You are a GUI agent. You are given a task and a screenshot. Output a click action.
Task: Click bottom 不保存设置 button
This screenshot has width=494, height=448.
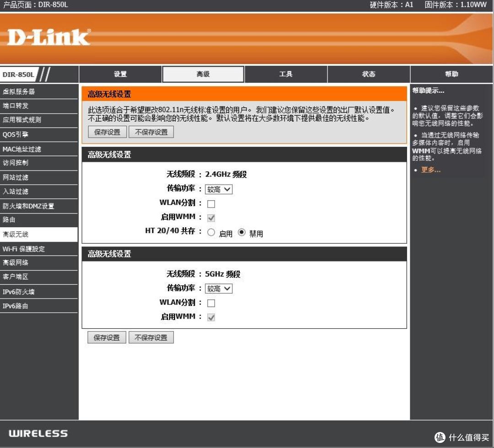coord(151,337)
